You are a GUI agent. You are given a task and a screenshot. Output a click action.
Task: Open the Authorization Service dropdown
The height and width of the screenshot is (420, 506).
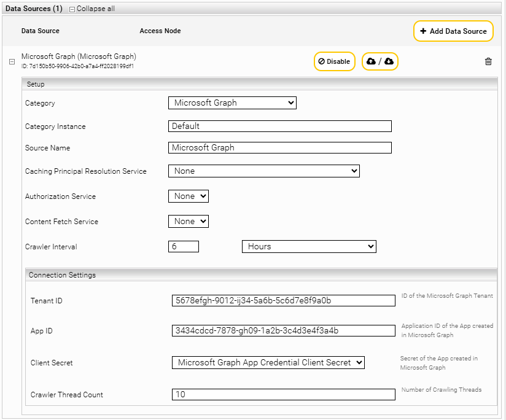[188, 196]
